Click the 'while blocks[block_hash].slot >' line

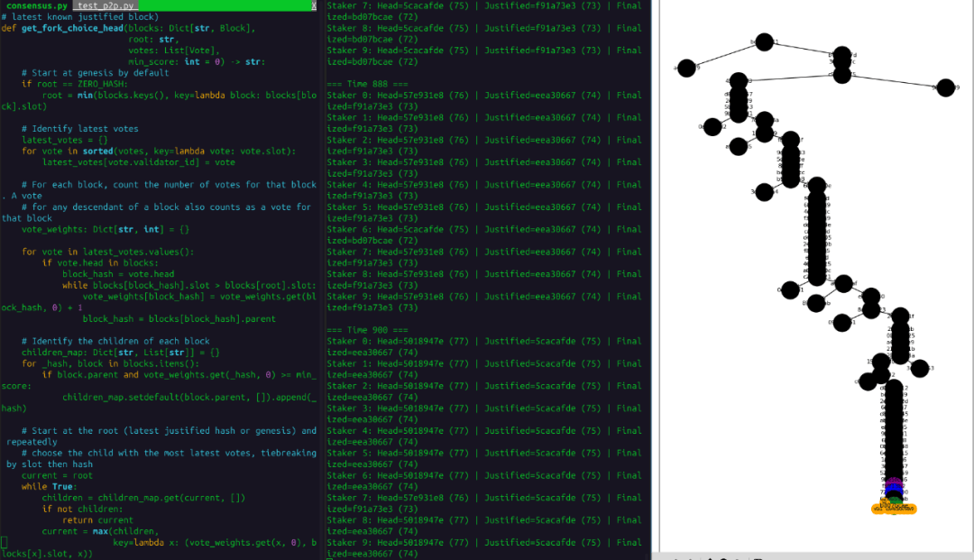pos(189,285)
